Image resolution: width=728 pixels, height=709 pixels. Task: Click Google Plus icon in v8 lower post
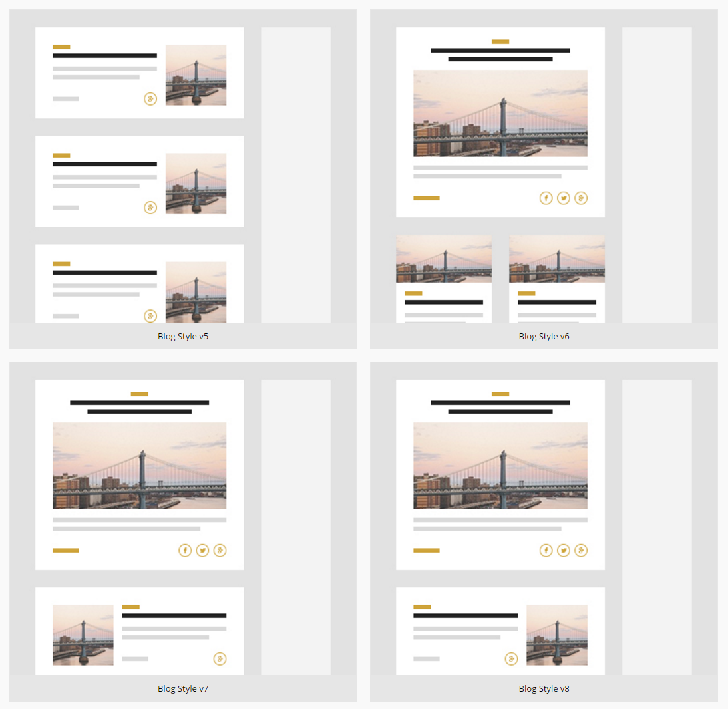tap(511, 659)
